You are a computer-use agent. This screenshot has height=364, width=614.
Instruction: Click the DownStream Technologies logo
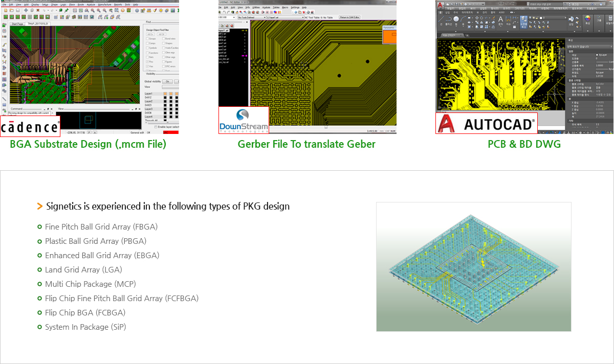(x=244, y=120)
